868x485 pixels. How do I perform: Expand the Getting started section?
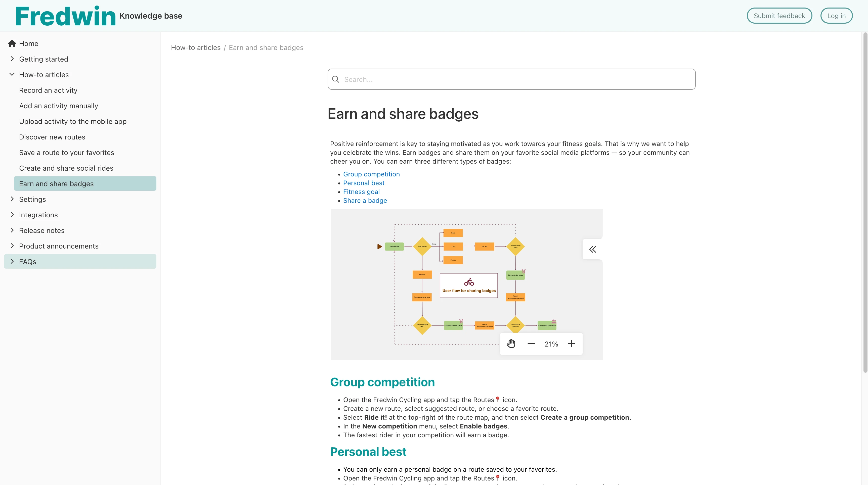click(x=13, y=59)
